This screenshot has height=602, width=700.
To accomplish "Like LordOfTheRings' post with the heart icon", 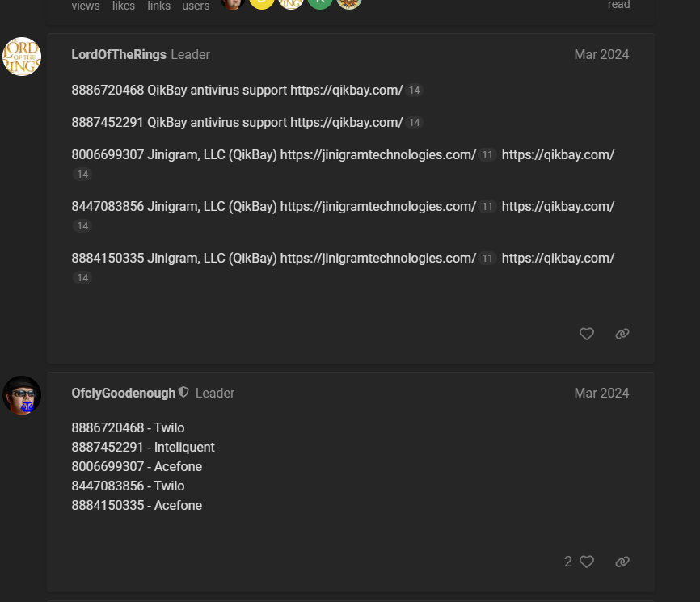I will pos(587,334).
